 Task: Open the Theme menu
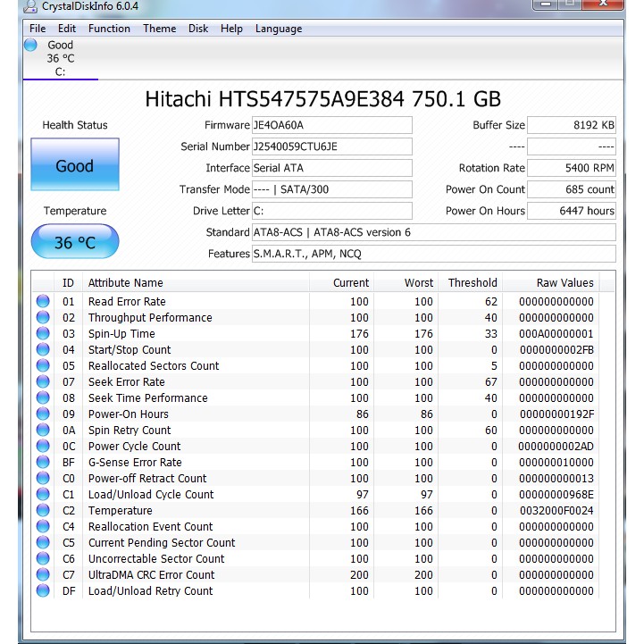click(159, 29)
